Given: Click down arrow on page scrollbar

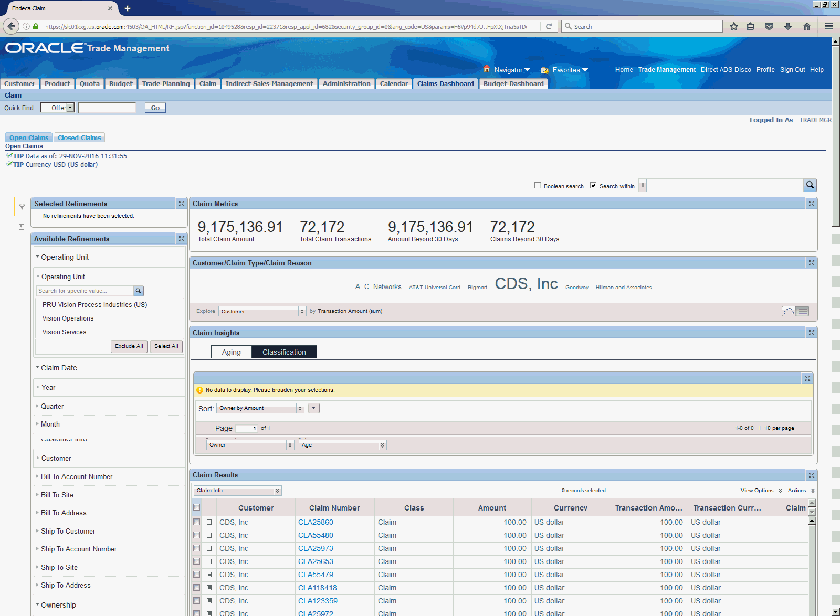Looking at the screenshot, I should pyautogui.click(x=835, y=612).
